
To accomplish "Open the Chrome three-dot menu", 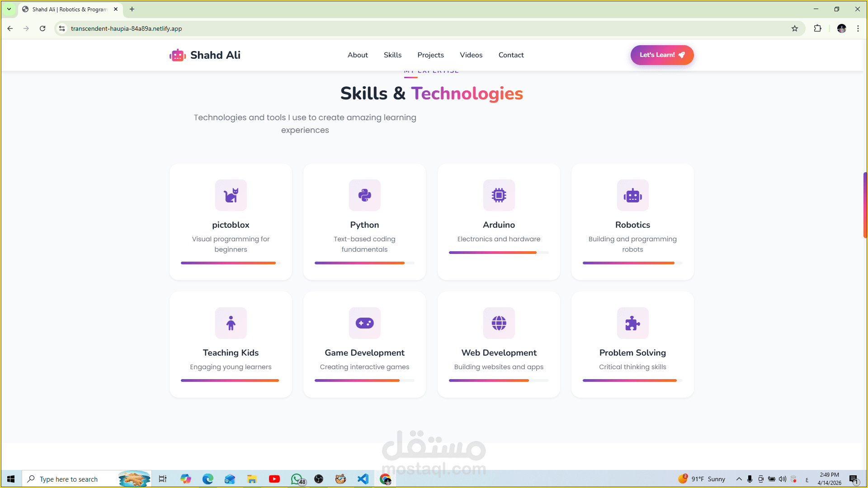I will pos(858,28).
